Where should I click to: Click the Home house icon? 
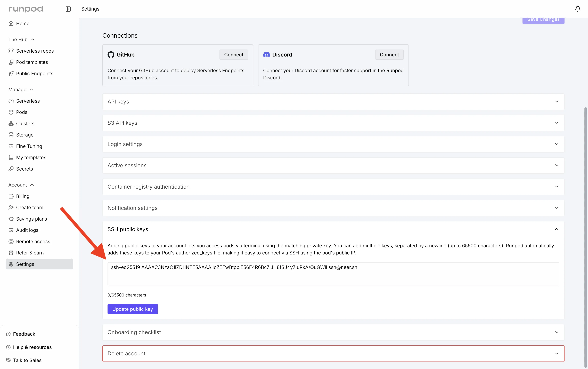(11, 23)
